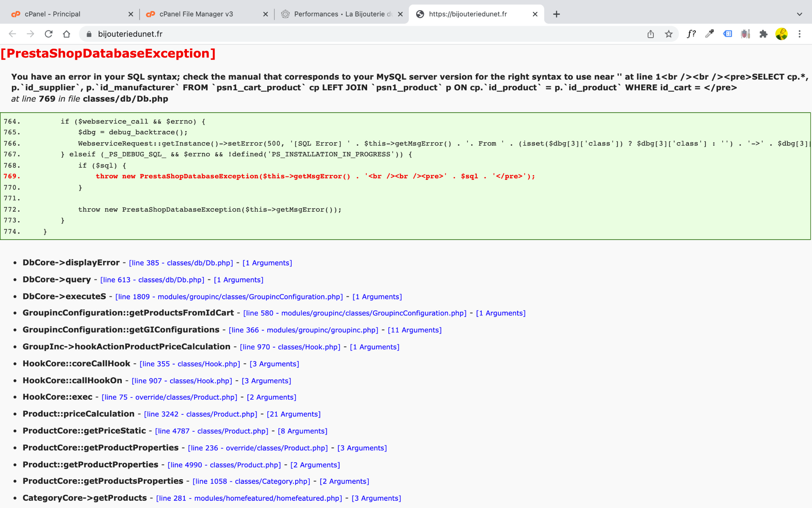Expand arguments for Product::getProductProperties
812x508 pixels.
(315, 465)
